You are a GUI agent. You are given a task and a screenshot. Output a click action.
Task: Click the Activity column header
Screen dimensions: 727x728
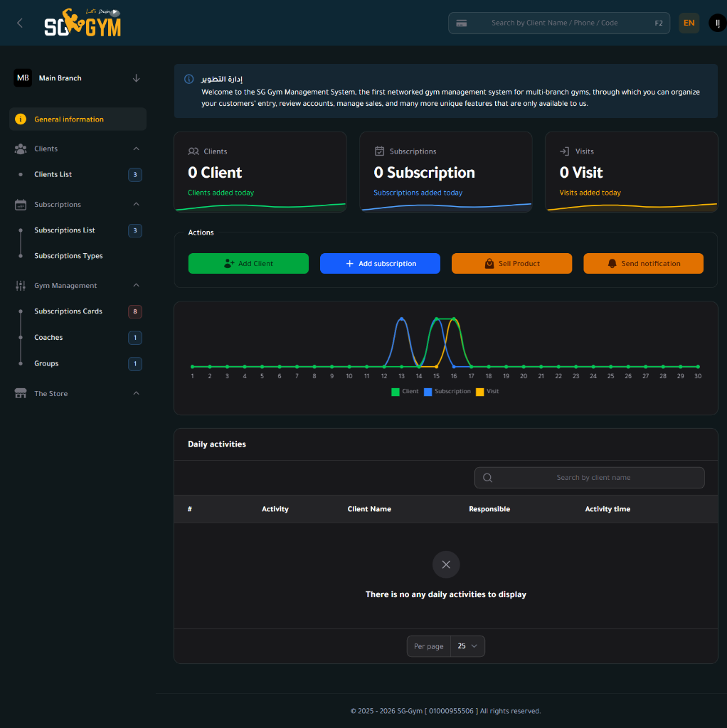pos(275,509)
